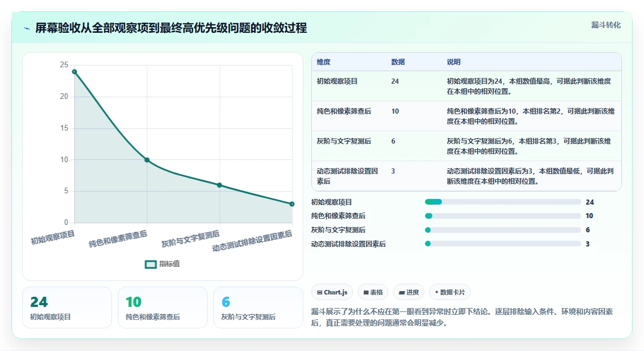This screenshot has height=351, width=644.
Task: Click progress value 10 at bar end
Action: pyautogui.click(x=589, y=216)
